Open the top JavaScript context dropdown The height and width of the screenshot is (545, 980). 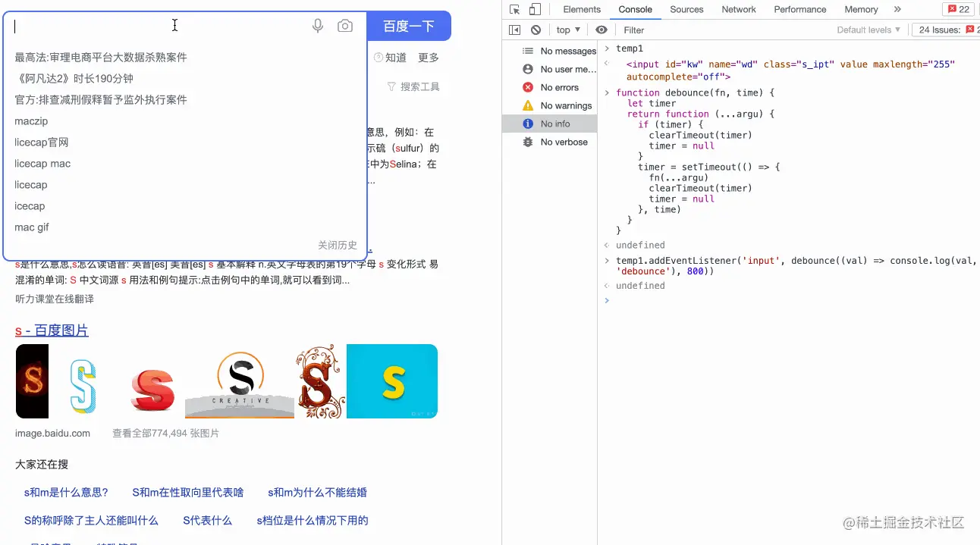point(568,30)
